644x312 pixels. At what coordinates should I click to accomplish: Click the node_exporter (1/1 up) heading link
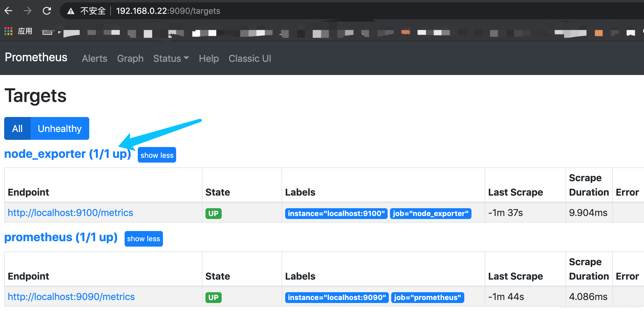[68, 154]
